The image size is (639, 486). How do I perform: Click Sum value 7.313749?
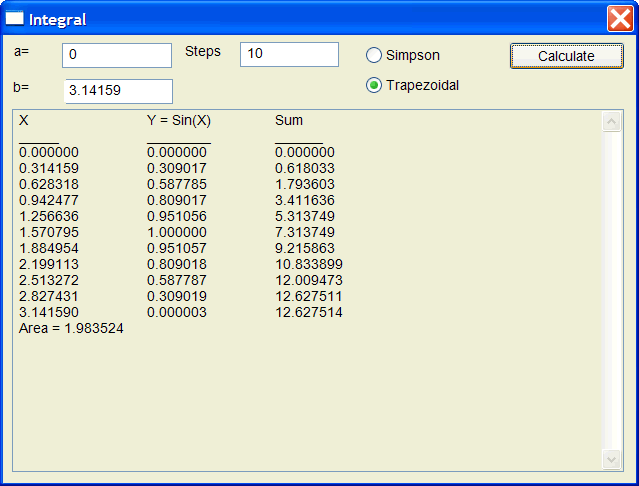305,232
